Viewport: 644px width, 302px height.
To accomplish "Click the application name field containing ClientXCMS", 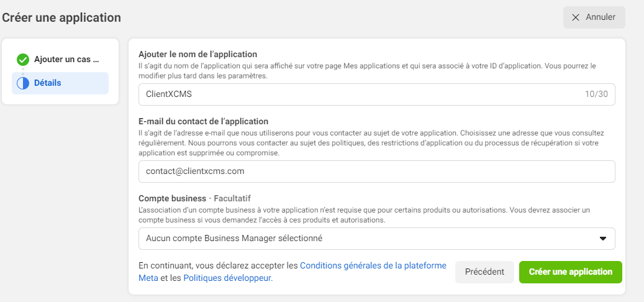I will click(x=376, y=94).
